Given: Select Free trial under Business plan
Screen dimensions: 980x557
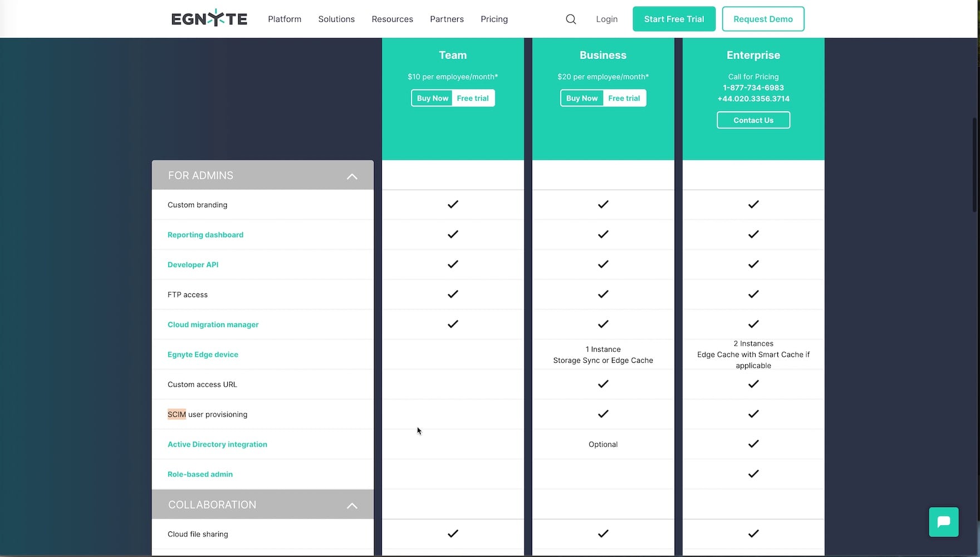Looking at the screenshot, I should tap(624, 98).
